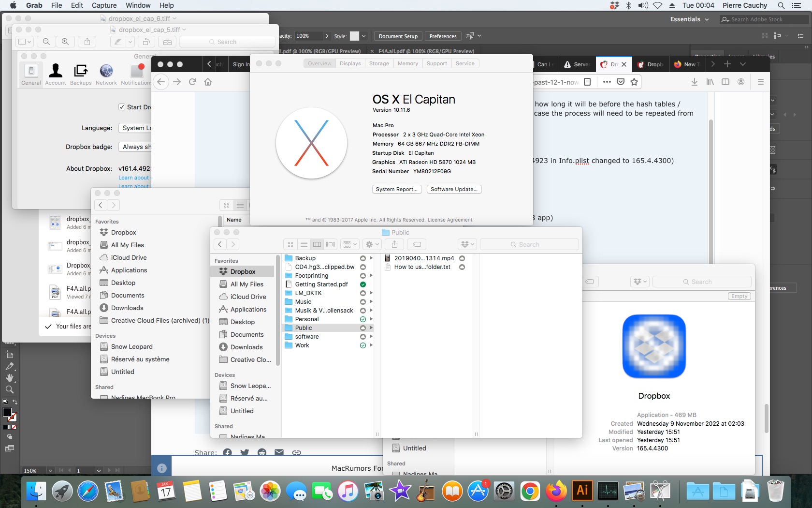This screenshot has height=508, width=812.
Task: Open the License Agreement link
Action: click(x=450, y=220)
